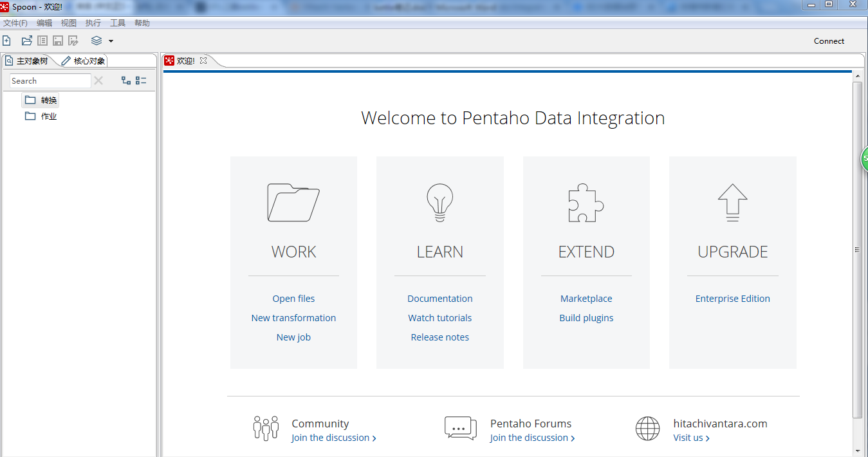Screen dimensions: 868x457
Task: Click the Open file toolbar icon
Action: point(26,41)
